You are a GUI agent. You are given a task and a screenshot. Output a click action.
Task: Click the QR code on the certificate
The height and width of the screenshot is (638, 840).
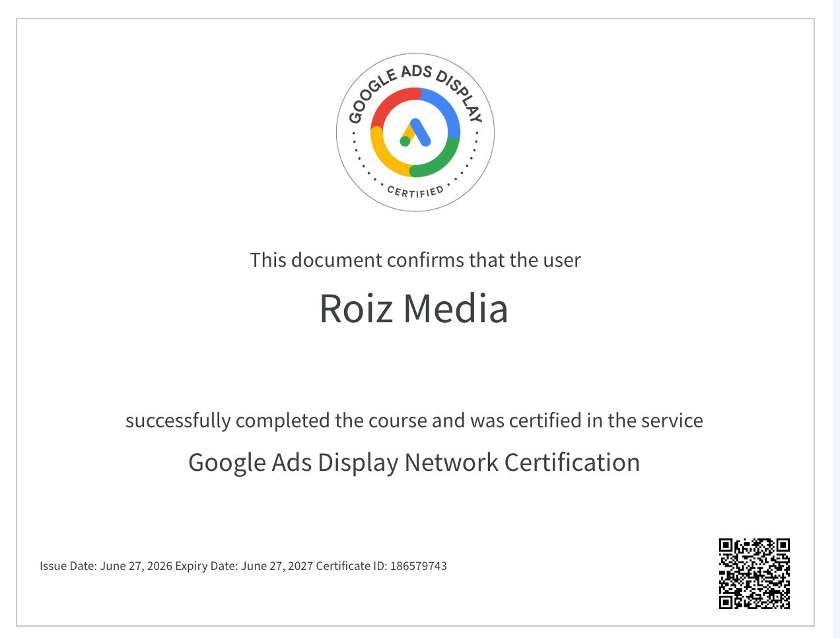(x=754, y=573)
